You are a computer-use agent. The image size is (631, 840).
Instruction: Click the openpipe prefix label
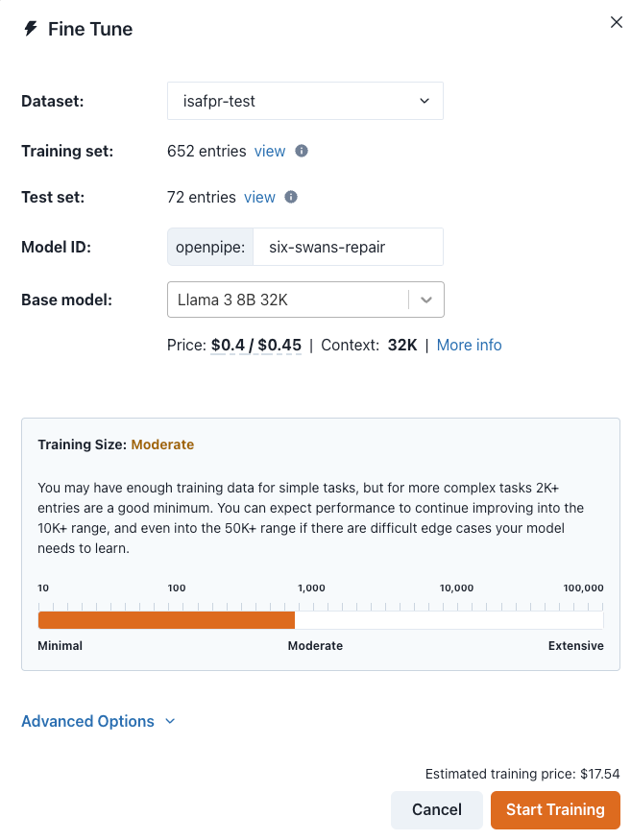(x=210, y=247)
